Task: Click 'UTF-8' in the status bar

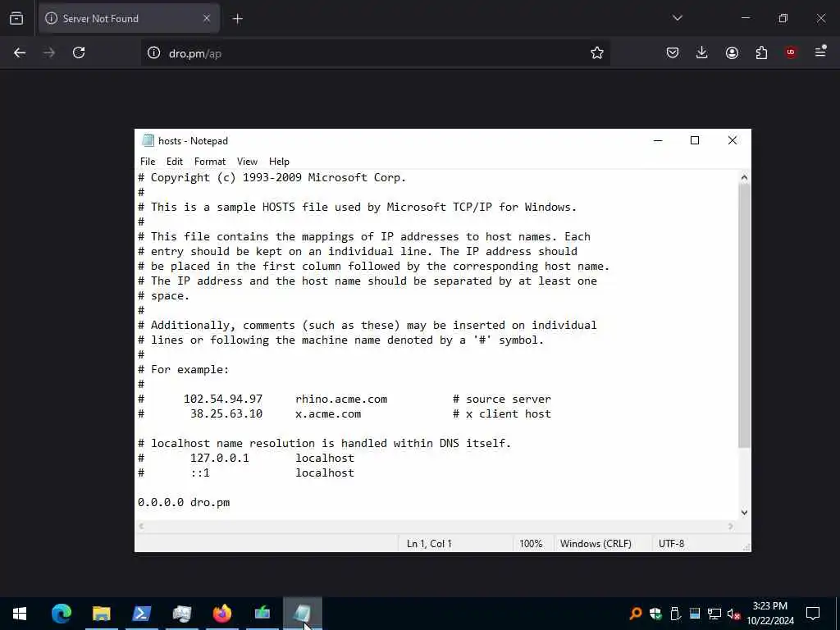Action: pos(671,544)
